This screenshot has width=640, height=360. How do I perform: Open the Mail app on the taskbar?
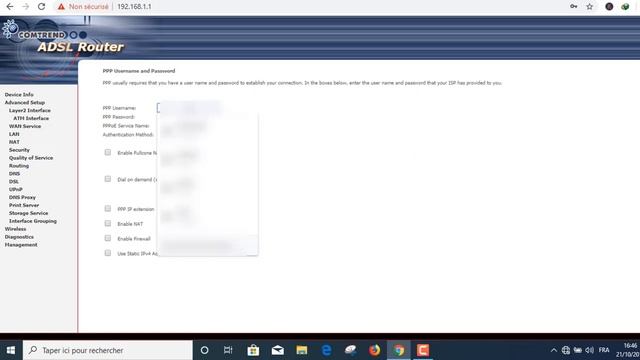click(x=278, y=350)
